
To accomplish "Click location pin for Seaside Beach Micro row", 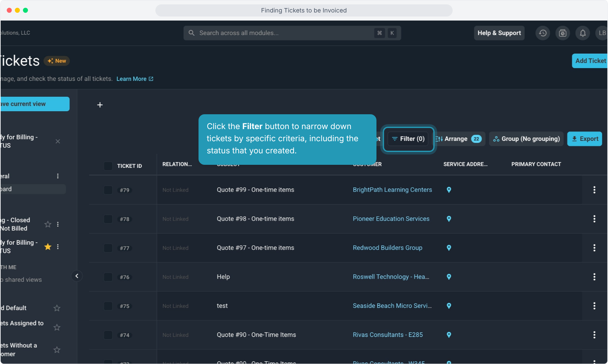I will (x=449, y=306).
